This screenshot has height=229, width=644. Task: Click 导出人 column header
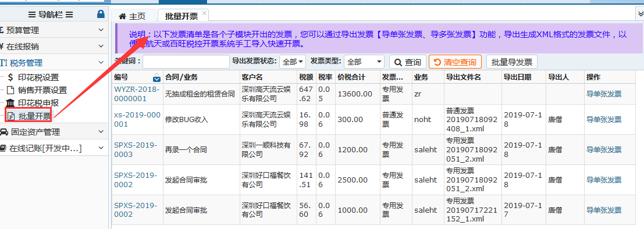[x=565, y=77]
